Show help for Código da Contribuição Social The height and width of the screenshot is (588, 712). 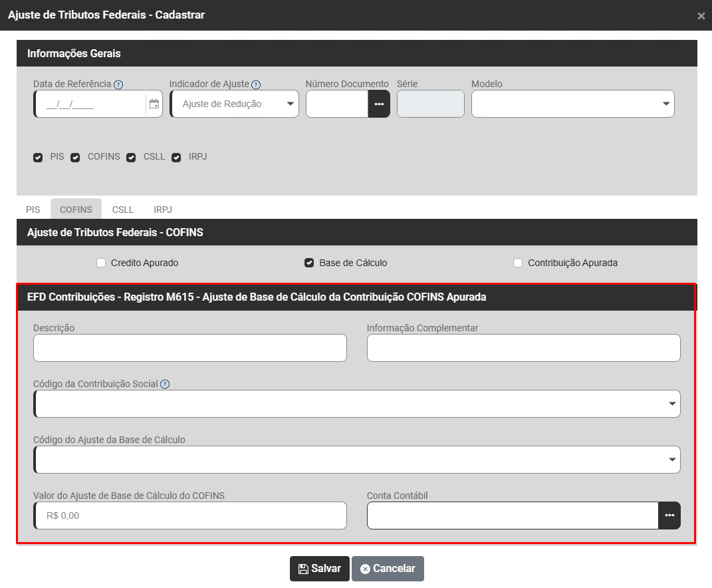165,384
